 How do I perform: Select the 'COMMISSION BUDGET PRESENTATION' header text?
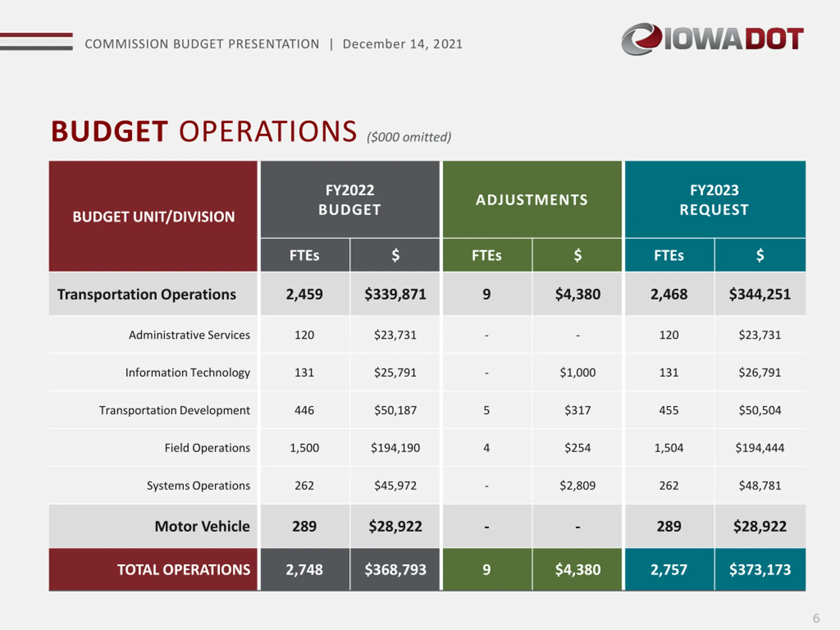pos(202,44)
